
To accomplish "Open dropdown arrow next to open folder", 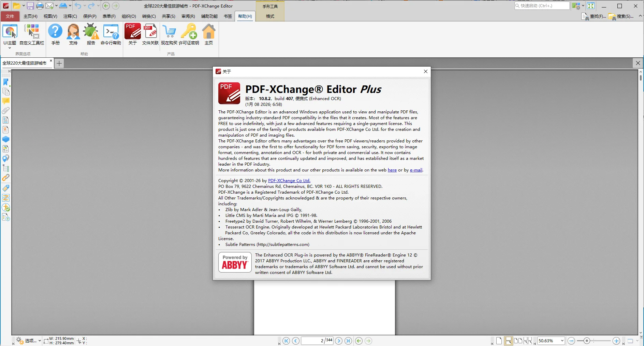I will (x=24, y=6).
